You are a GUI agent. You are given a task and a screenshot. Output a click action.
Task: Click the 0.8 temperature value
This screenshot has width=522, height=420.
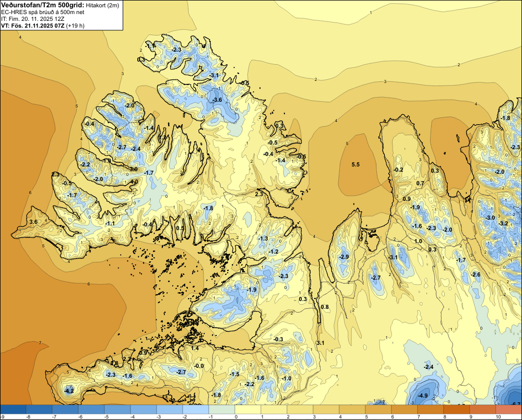tap(325, 307)
